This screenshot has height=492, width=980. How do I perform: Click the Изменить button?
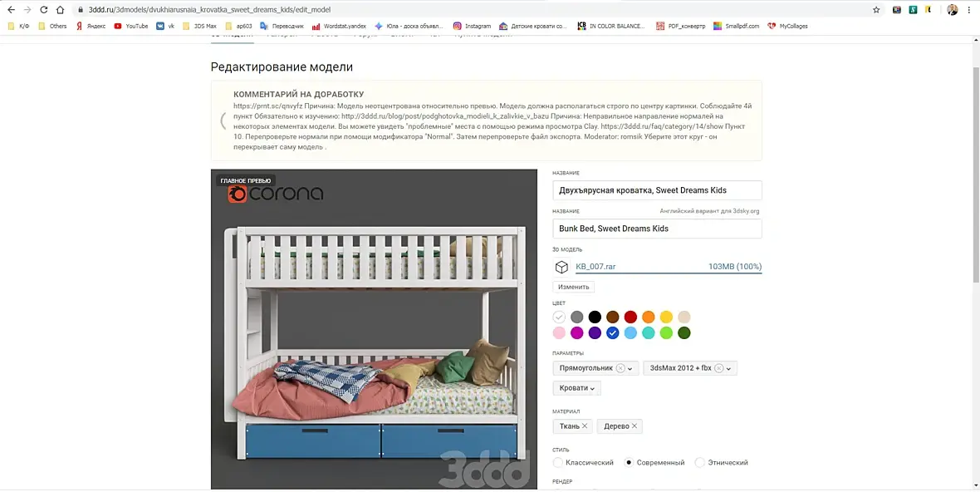[574, 287]
